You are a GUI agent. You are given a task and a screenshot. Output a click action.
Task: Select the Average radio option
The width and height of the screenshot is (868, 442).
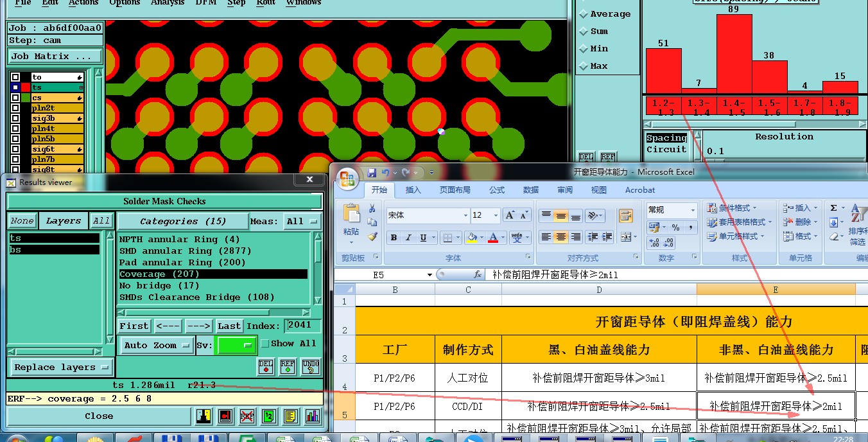coord(584,14)
